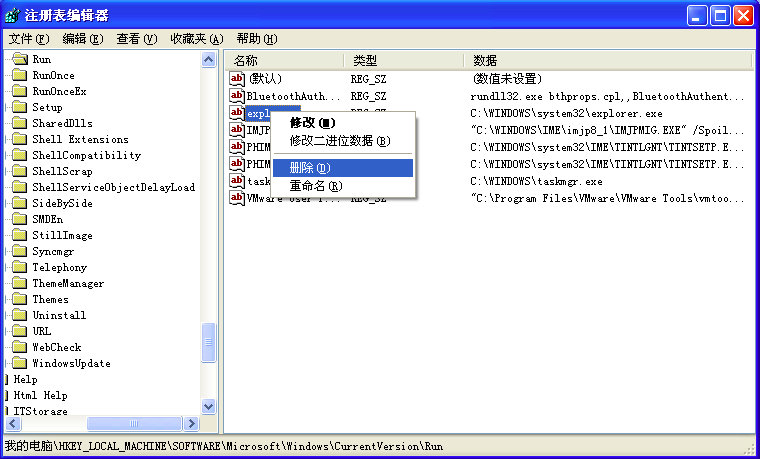This screenshot has height=459, width=760.
Task: Click the Uninstall folder icon
Action: coord(20,315)
